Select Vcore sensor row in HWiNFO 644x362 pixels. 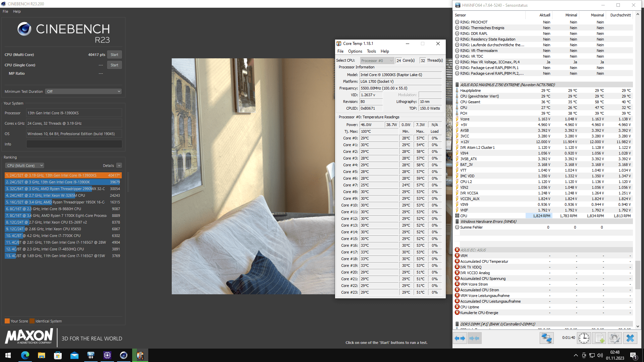[x=543, y=119]
